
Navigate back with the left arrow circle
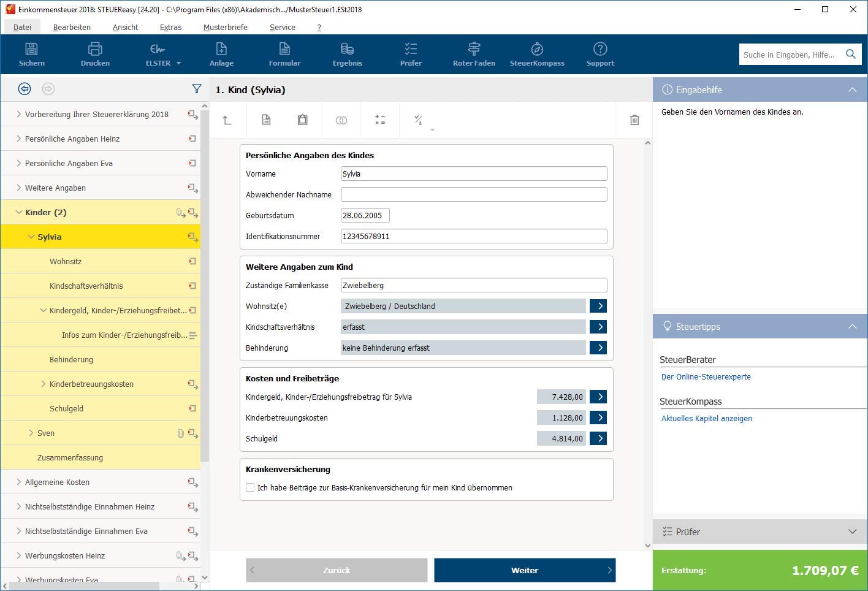(25, 89)
